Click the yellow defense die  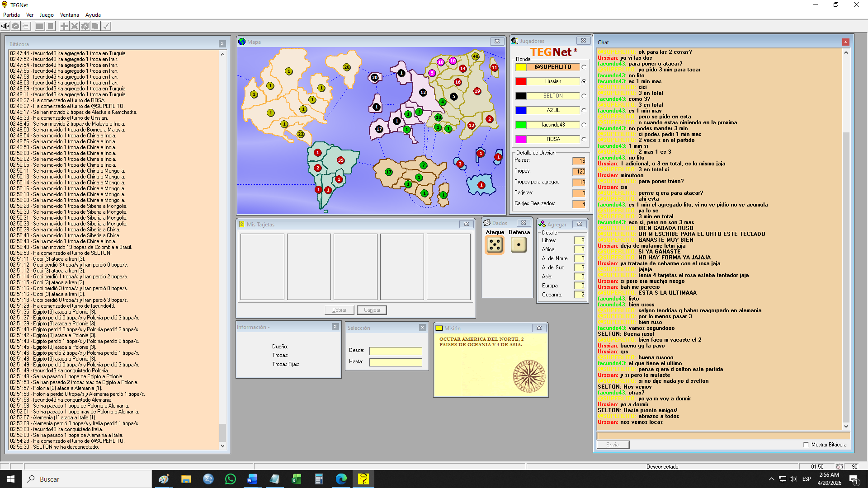coord(519,245)
